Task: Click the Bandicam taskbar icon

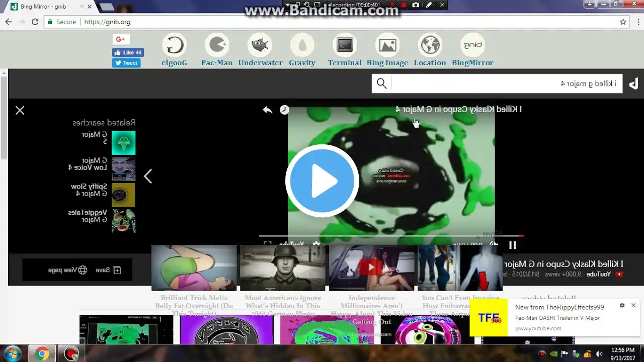Action: click(72, 354)
